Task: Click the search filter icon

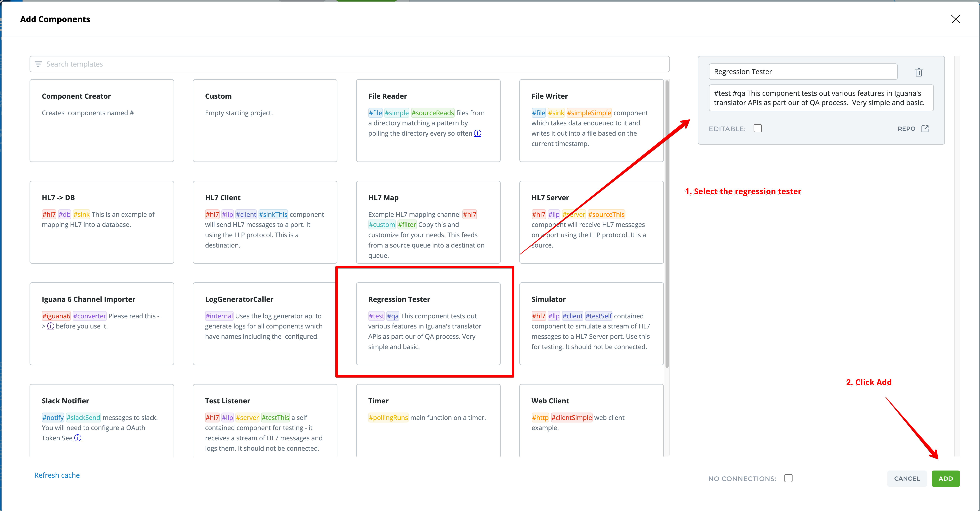Action: click(x=38, y=64)
